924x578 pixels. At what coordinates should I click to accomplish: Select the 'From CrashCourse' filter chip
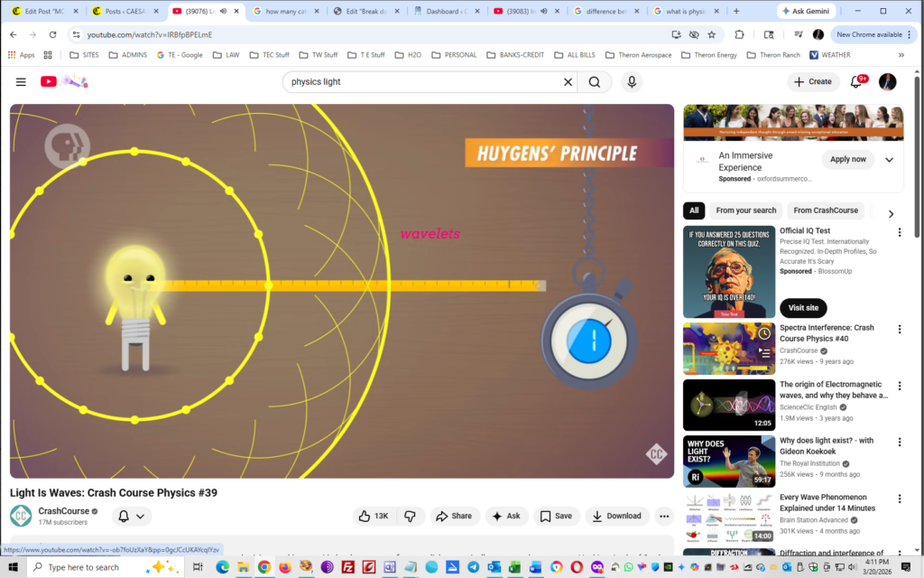click(825, 210)
